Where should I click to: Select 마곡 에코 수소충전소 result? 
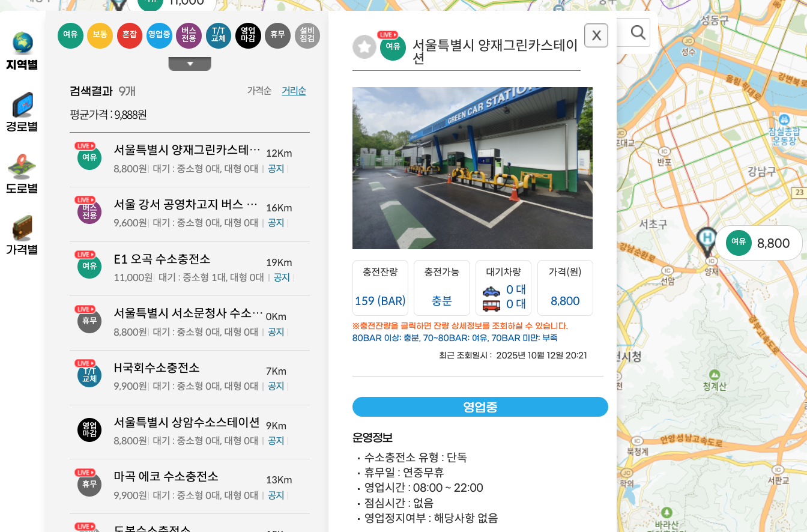click(x=166, y=476)
